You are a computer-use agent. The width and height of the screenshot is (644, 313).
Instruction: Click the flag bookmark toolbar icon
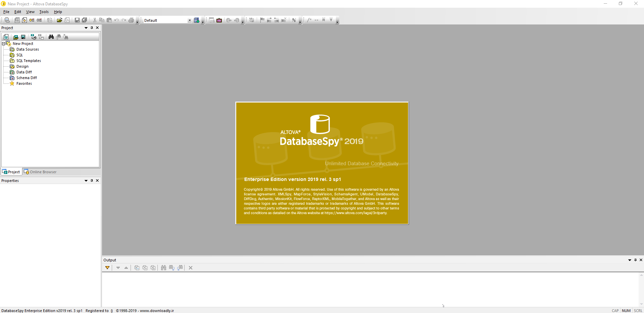[262, 20]
